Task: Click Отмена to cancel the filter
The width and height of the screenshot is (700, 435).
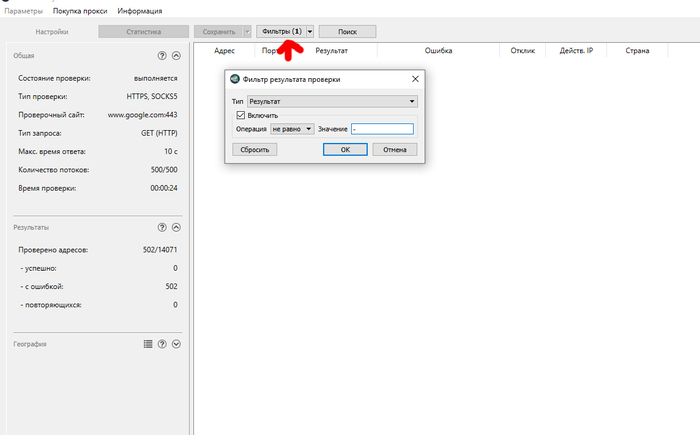Action: coord(394,149)
